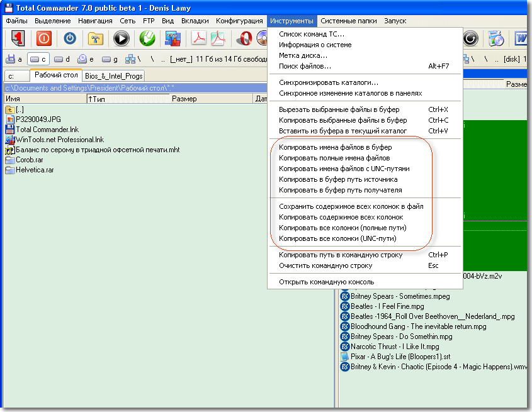Select the Corob.rar archive
The height and width of the screenshot is (412, 532).
(x=24, y=160)
